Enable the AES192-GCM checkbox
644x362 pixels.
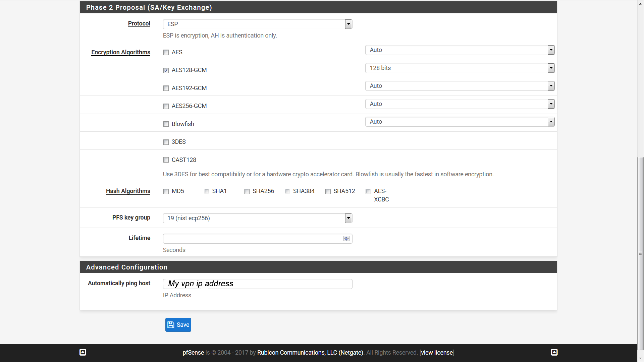pyautogui.click(x=166, y=88)
